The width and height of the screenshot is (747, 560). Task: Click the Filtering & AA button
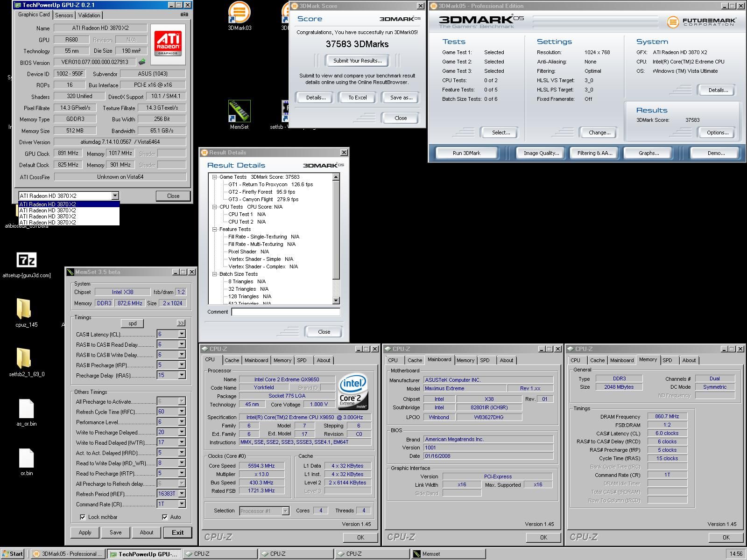pyautogui.click(x=595, y=153)
